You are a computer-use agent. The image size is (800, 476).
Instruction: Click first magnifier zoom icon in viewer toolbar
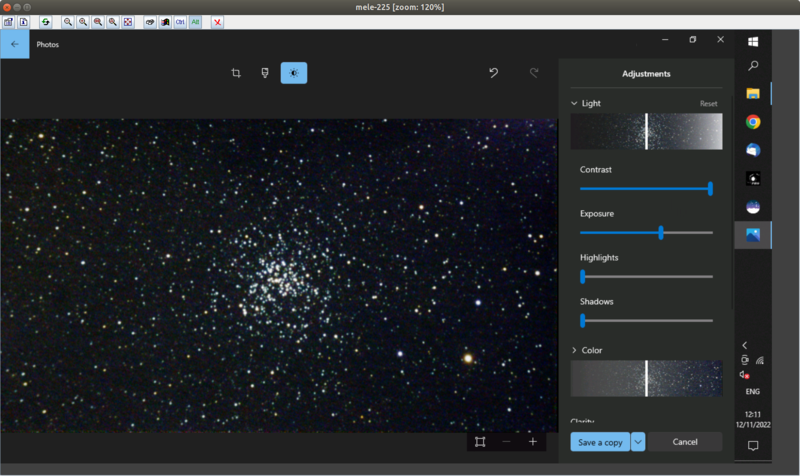tap(67, 22)
